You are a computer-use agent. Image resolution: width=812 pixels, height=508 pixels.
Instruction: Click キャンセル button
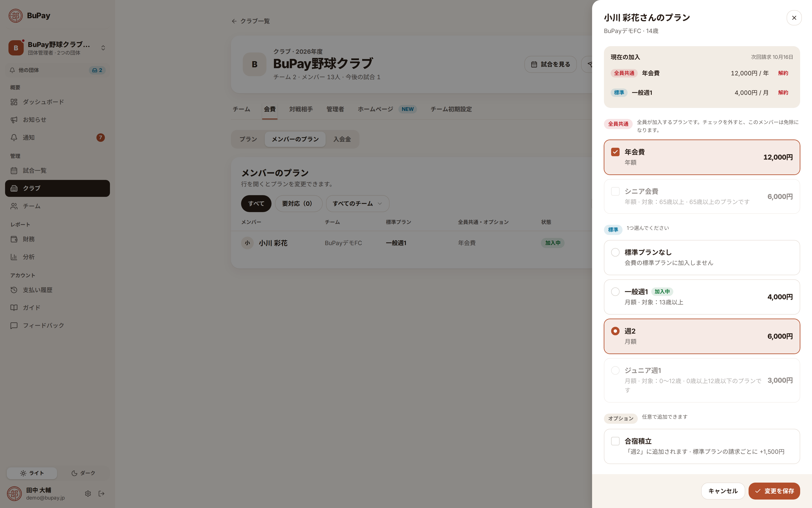coord(723,491)
